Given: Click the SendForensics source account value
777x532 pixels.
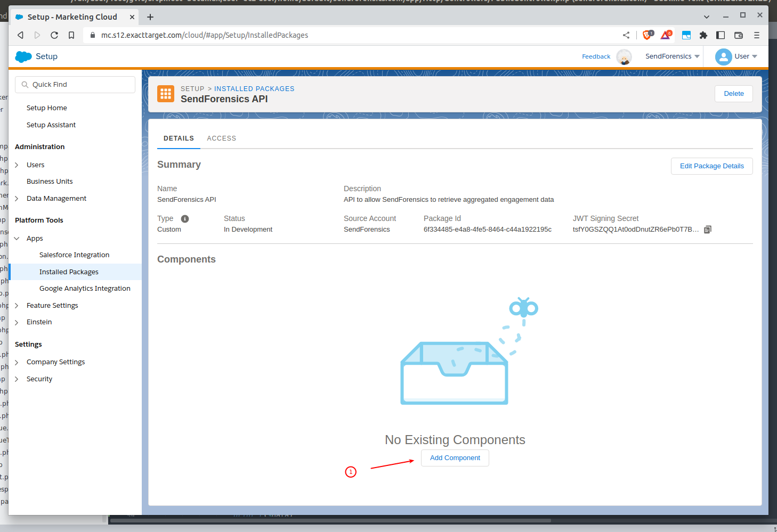Looking at the screenshot, I should point(367,230).
